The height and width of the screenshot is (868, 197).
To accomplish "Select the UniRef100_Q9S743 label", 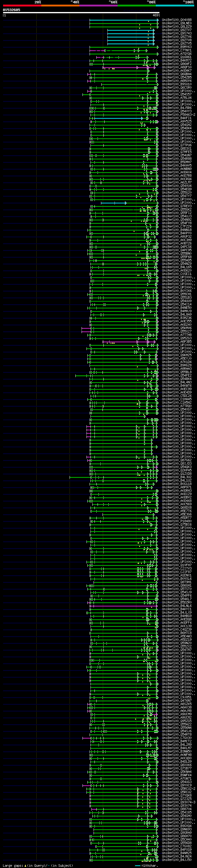I will point(177,33).
